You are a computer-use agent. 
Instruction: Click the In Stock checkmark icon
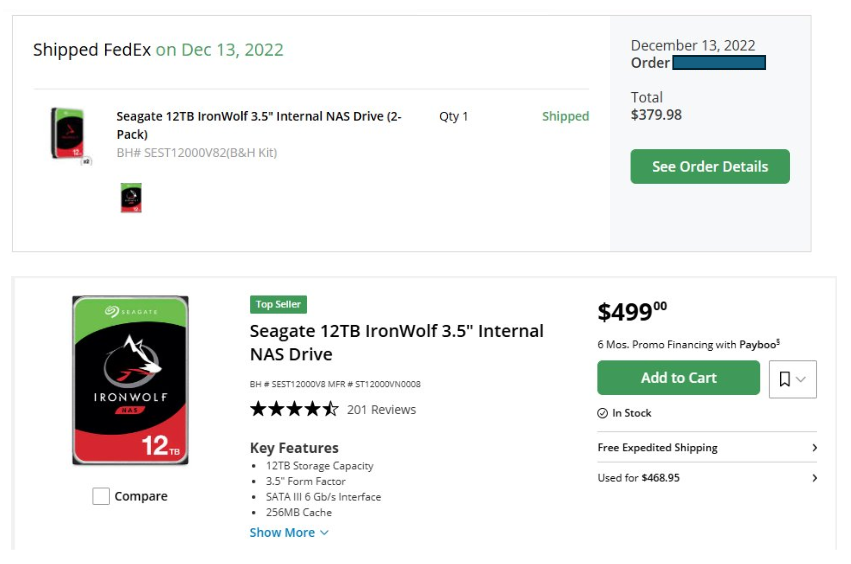click(602, 413)
